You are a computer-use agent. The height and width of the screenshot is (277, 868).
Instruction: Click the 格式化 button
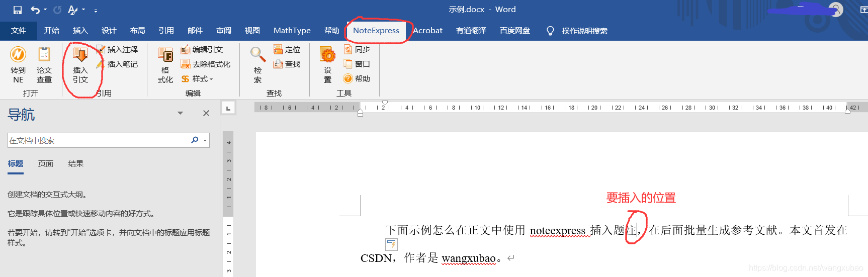[x=165, y=65]
